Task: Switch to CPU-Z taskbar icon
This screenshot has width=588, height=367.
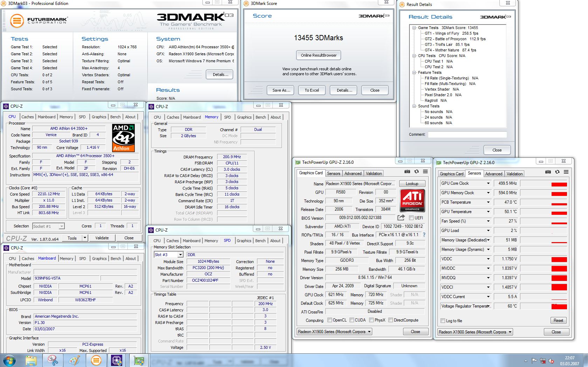Action: 117,360
